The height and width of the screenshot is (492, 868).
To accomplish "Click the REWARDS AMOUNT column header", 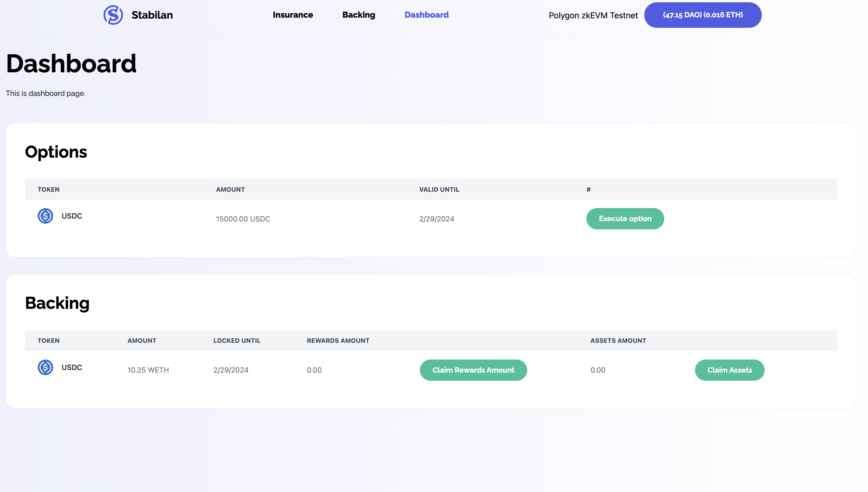I will 338,341.
